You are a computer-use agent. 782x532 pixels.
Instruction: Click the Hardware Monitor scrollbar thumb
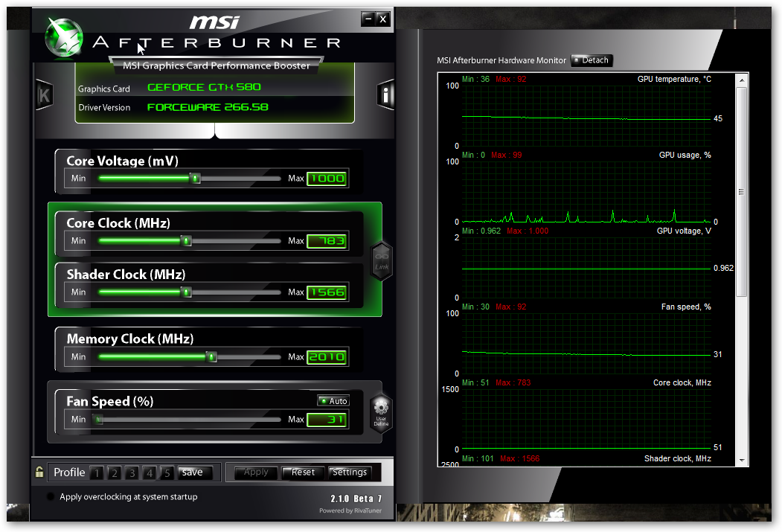pos(742,193)
